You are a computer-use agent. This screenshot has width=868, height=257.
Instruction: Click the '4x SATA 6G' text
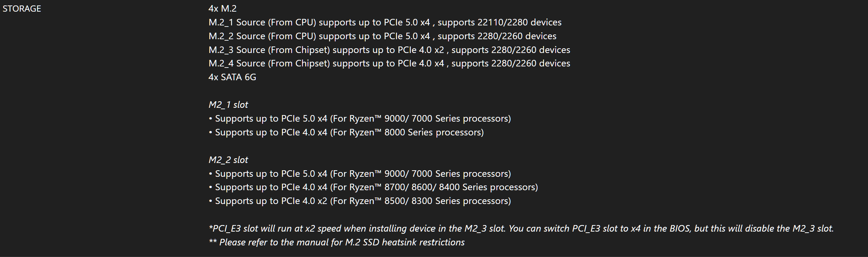[x=232, y=77]
